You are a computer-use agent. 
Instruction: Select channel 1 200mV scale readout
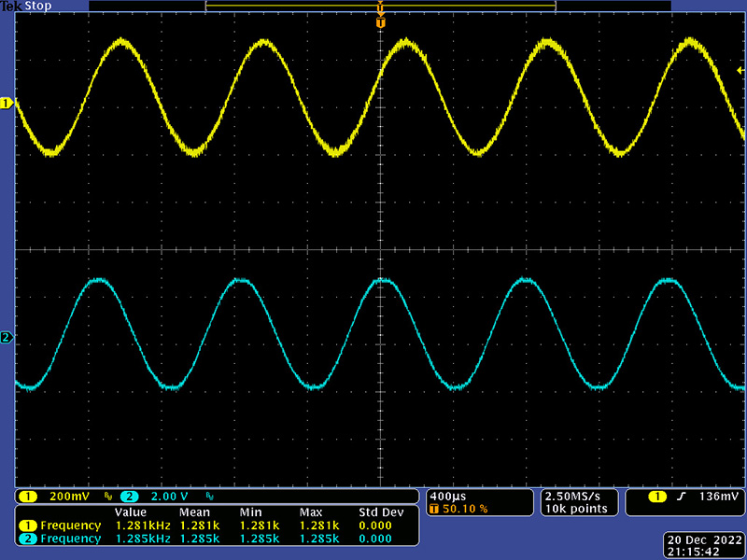[69, 497]
